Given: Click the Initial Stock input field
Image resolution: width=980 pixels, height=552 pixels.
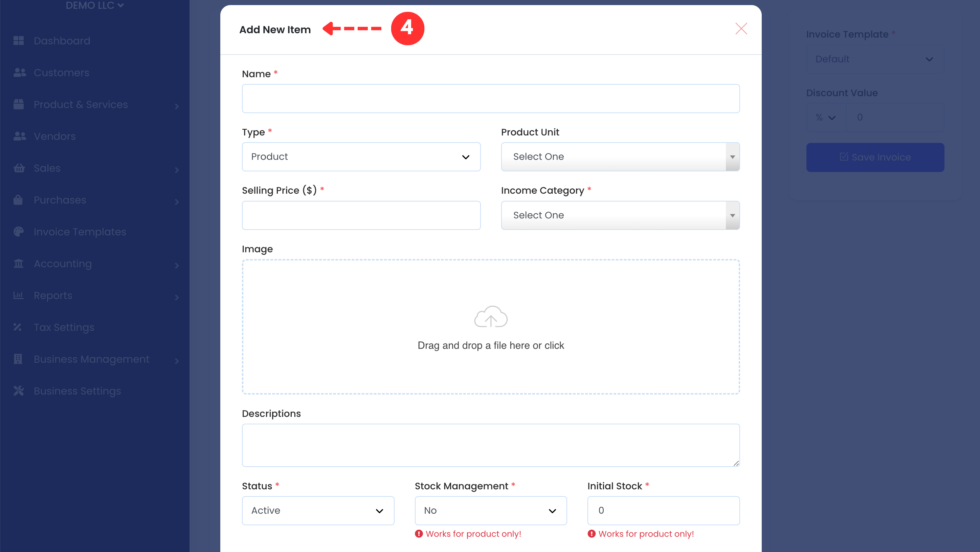Looking at the screenshot, I should click(663, 510).
